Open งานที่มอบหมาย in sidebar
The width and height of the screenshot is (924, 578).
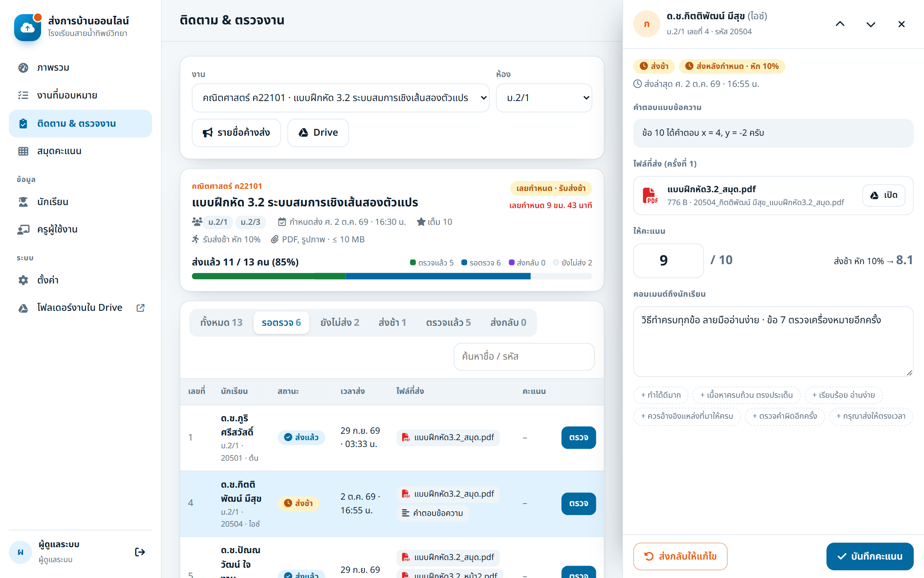point(80,95)
